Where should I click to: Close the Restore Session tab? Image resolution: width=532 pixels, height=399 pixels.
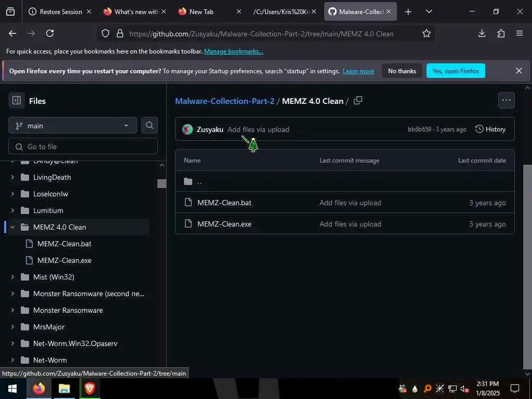coord(88,12)
